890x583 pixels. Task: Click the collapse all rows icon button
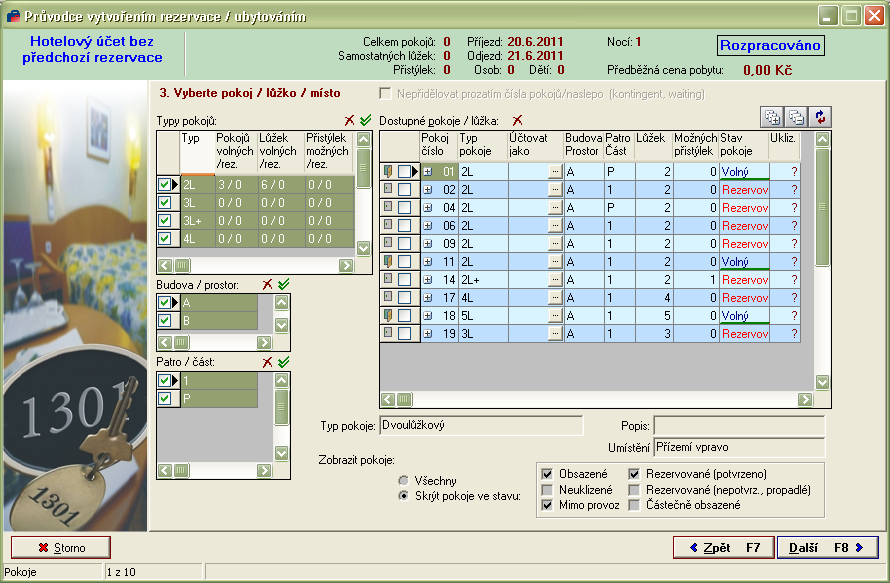(x=796, y=117)
